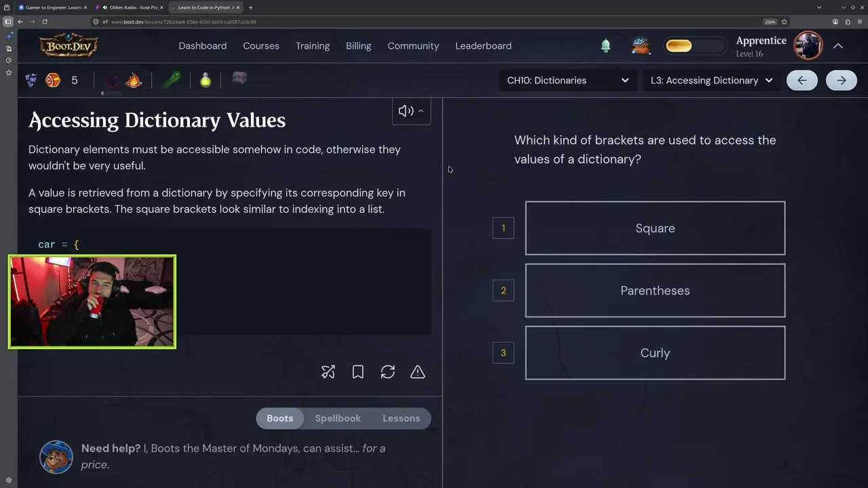Select the Square answer option

point(655,228)
